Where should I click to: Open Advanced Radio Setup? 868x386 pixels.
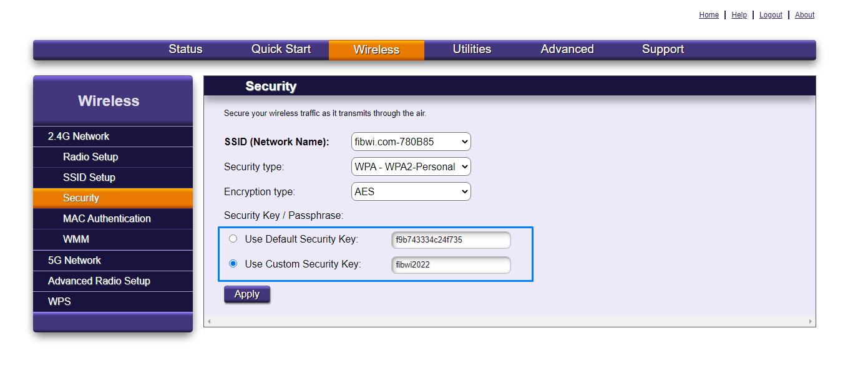click(x=113, y=281)
